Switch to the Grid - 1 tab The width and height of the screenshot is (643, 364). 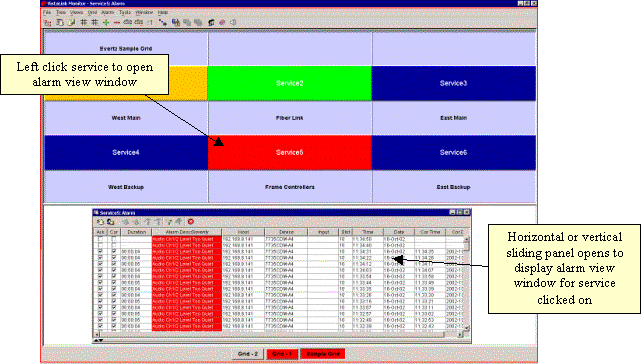coord(282,354)
